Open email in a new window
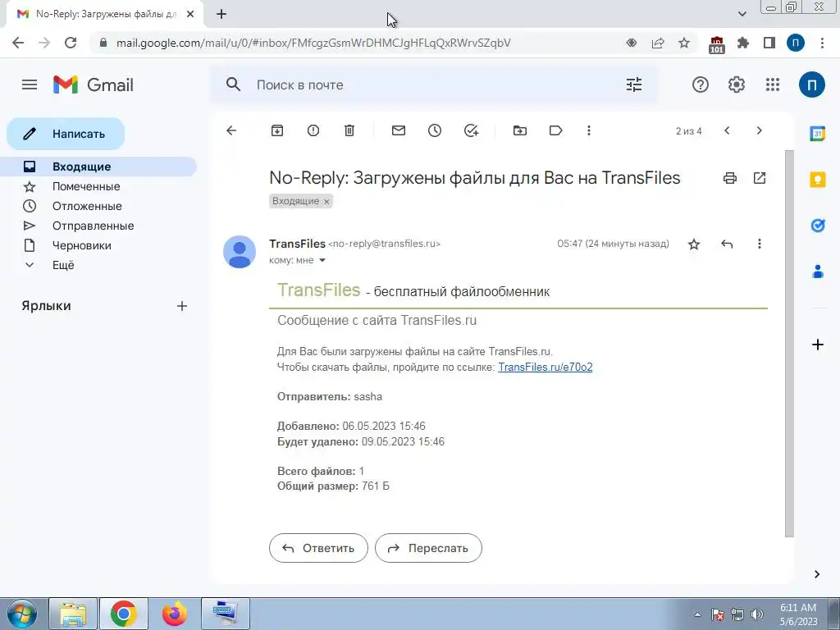The width and height of the screenshot is (840, 630). coord(760,178)
